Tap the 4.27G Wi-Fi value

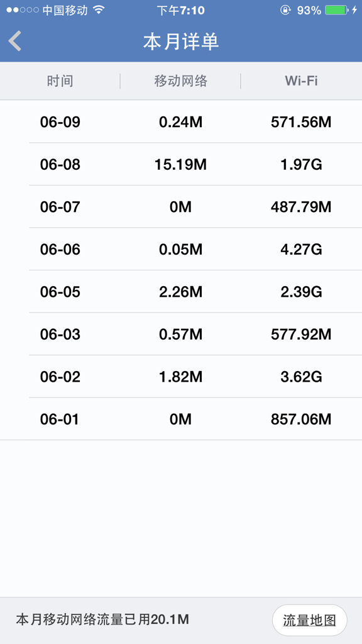point(301,249)
